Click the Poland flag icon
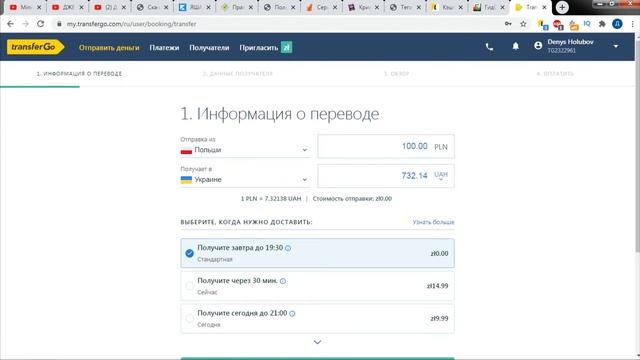640x360 pixels. (x=186, y=150)
